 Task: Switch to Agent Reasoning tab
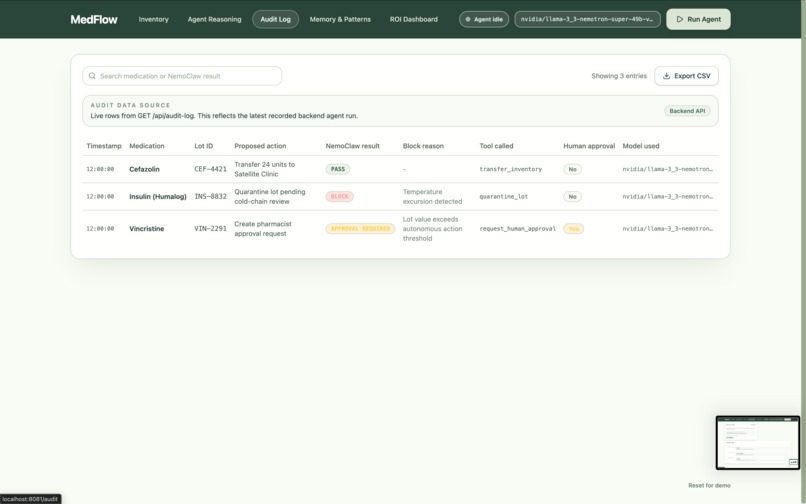click(214, 19)
